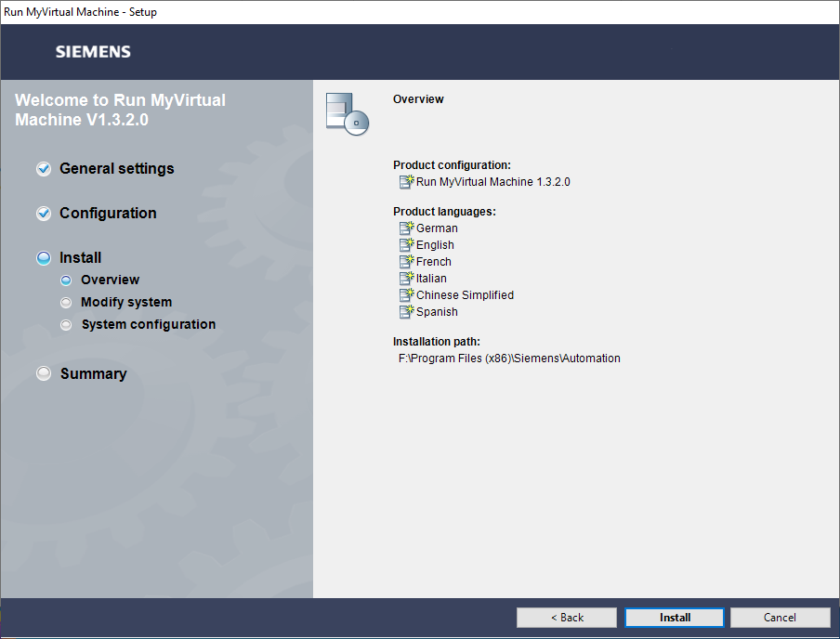840x639 pixels.
Task: Click the Install step bullet in sidebar
Action: [x=44, y=258]
